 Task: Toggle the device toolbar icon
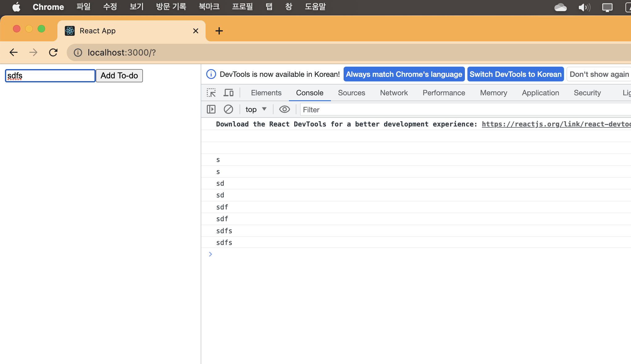(228, 93)
